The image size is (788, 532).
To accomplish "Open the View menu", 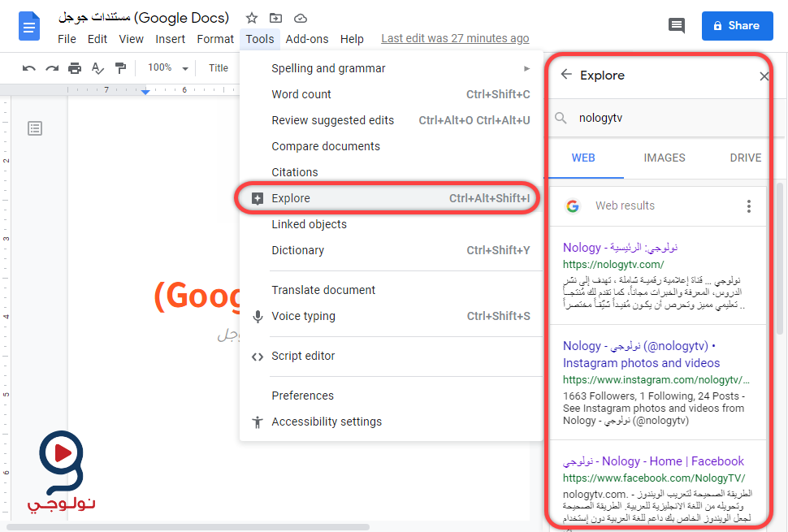I will pyautogui.click(x=131, y=39).
